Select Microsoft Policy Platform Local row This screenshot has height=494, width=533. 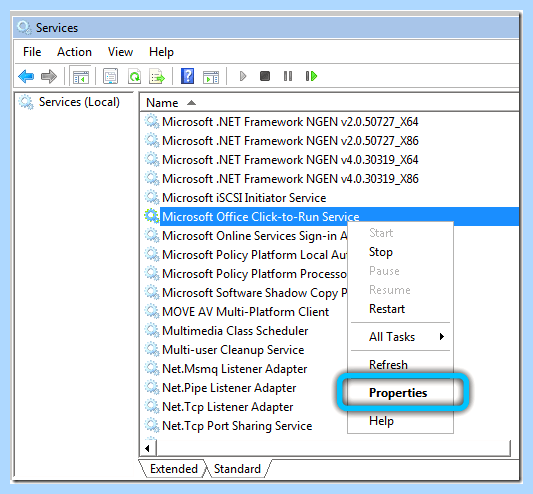tap(254, 255)
